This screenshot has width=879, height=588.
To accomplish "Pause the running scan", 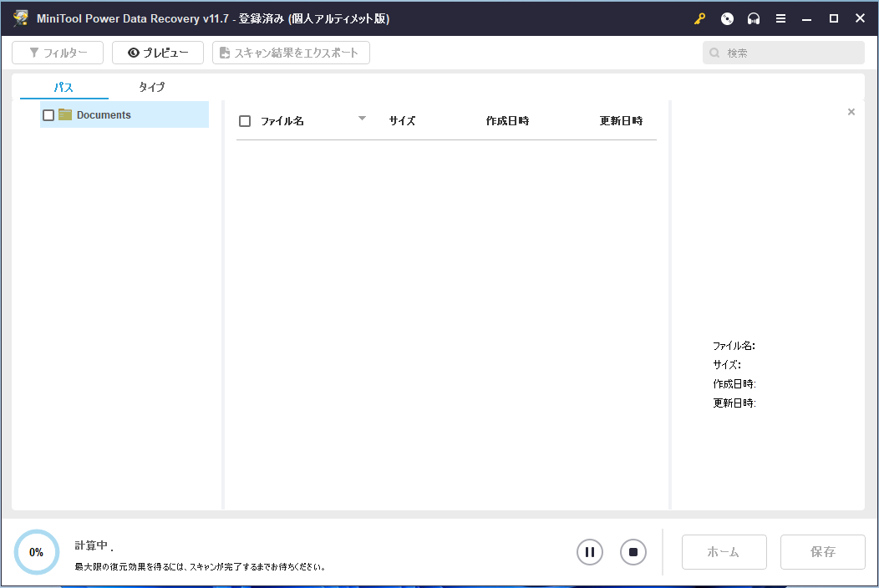I will click(x=590, y=552).
